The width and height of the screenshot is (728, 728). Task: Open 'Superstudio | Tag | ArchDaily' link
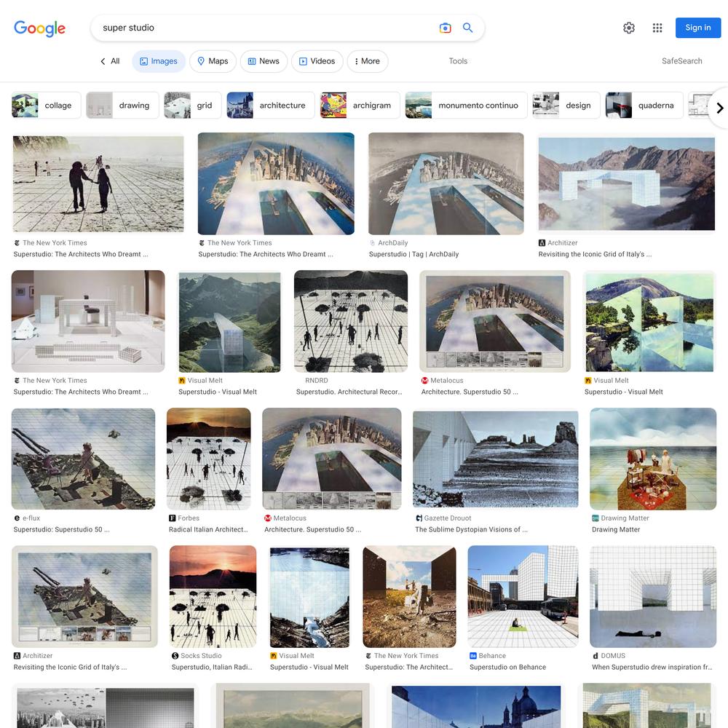click(414, 254)
